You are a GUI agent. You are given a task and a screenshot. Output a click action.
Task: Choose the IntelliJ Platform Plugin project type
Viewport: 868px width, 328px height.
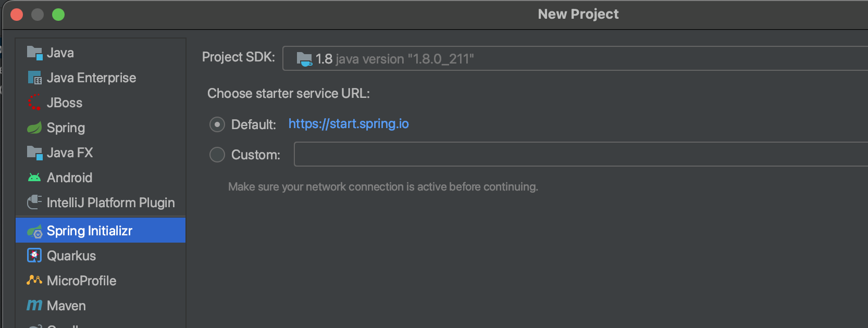(101, 203)
